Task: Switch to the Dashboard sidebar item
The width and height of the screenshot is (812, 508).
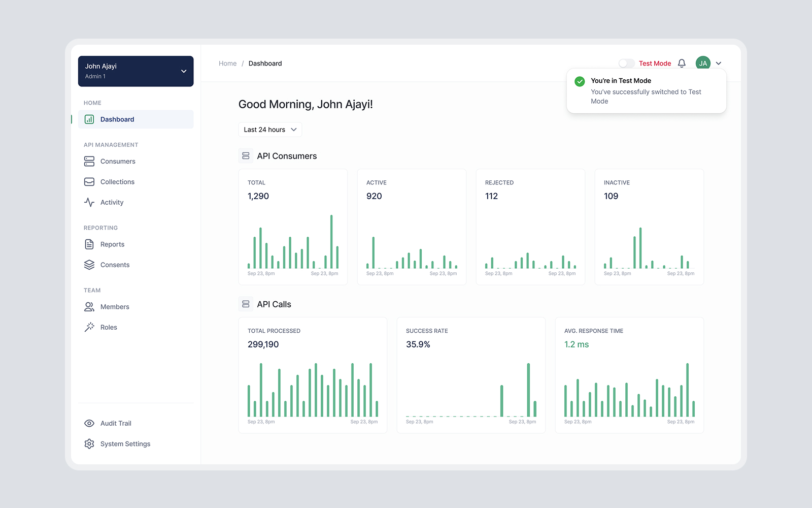Action: coord(117,119)
